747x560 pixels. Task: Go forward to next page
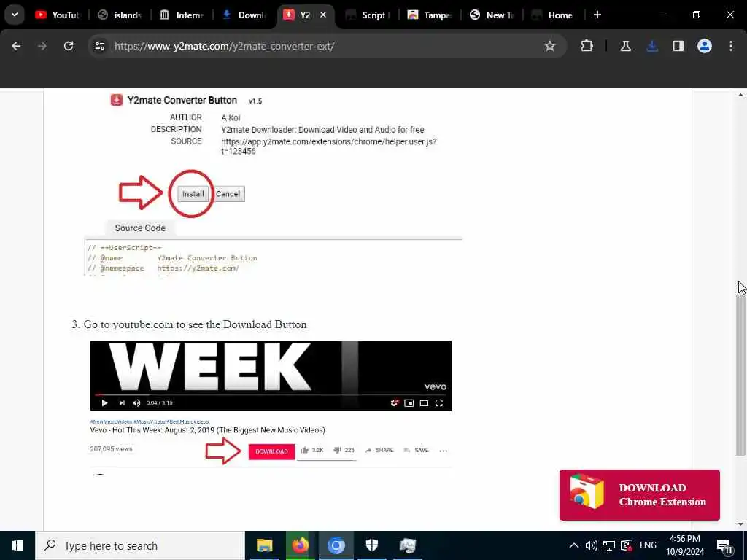tap(42, 46)
